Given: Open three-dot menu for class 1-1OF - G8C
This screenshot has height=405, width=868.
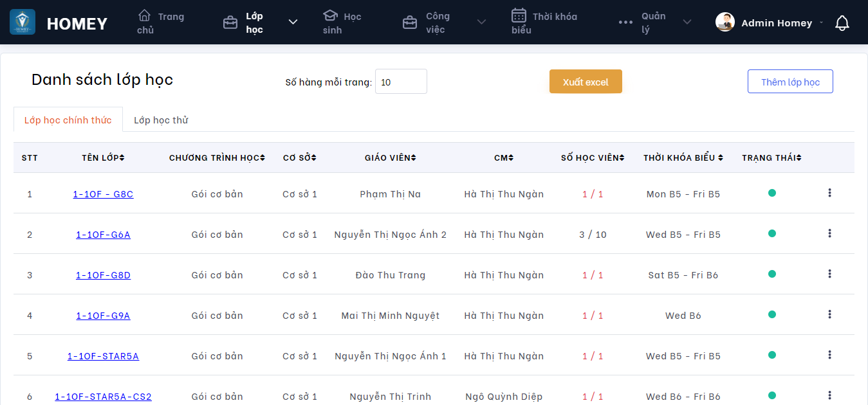Looking at the screenshot, I should point(829,193).
